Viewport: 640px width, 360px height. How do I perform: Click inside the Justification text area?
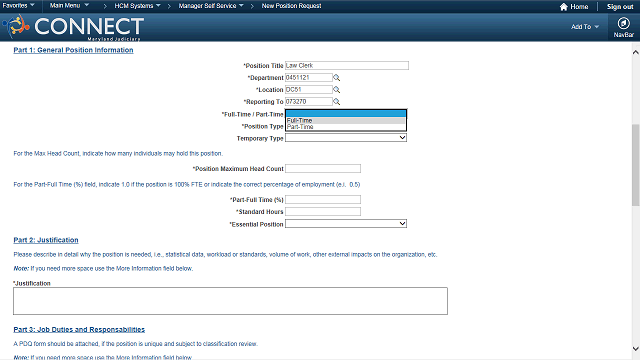[230, 301]
